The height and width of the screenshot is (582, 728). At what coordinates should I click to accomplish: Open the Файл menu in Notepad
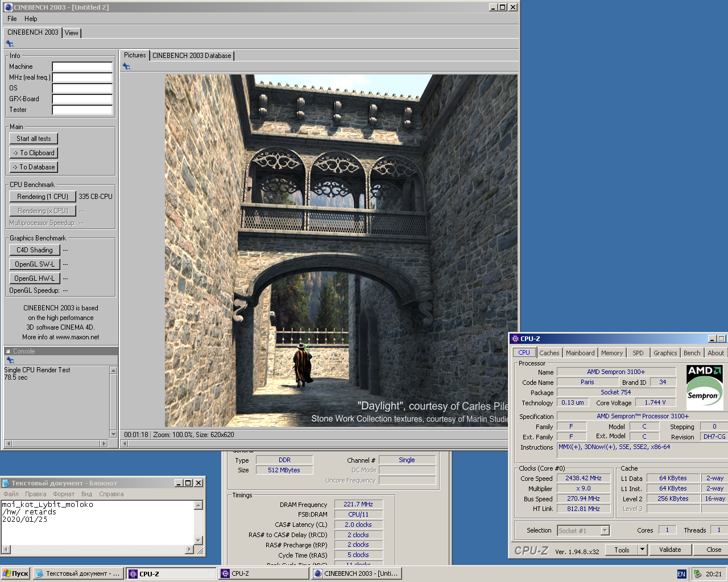point(11,494)
